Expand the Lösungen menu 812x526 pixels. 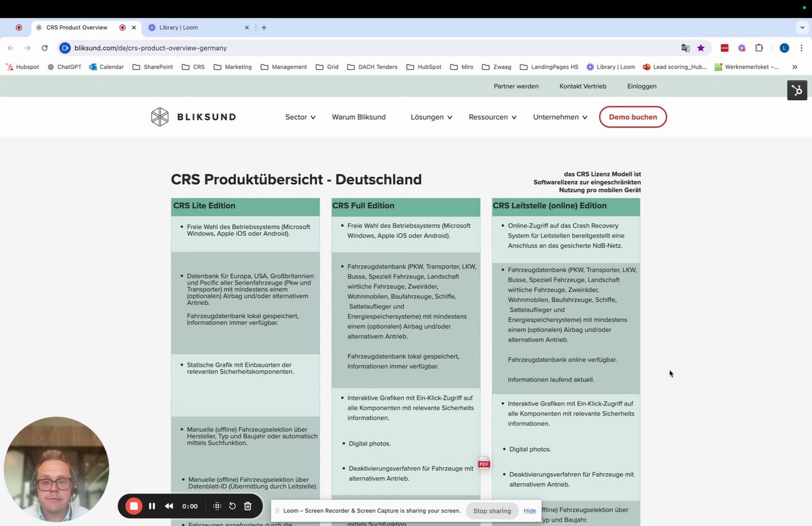click(x=431, y=117)
